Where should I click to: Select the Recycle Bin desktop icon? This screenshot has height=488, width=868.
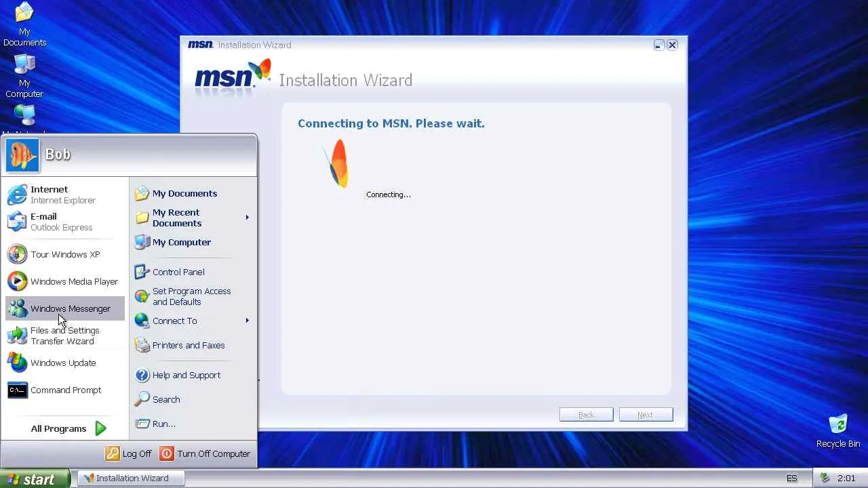[x=838, y=424]
